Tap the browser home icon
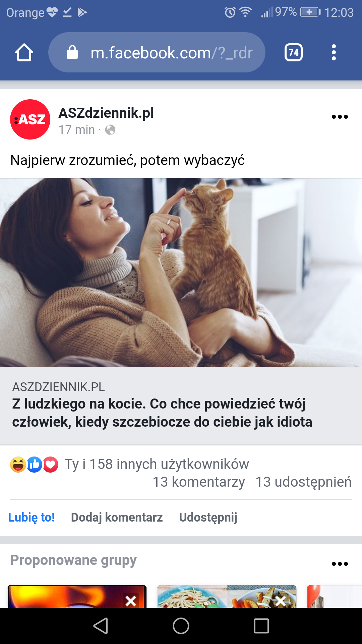The height and width of the screenshot is (644, 362). tap(24, 52)
